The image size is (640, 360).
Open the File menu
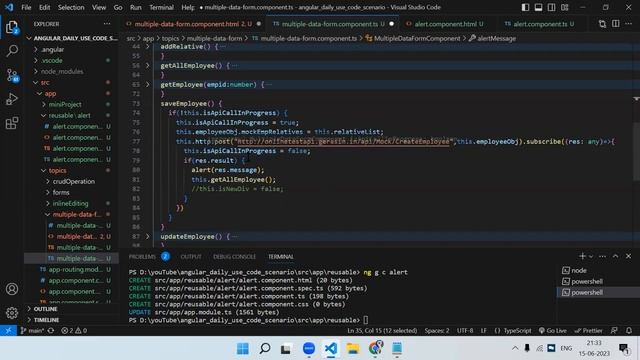(x=26, y=7)
